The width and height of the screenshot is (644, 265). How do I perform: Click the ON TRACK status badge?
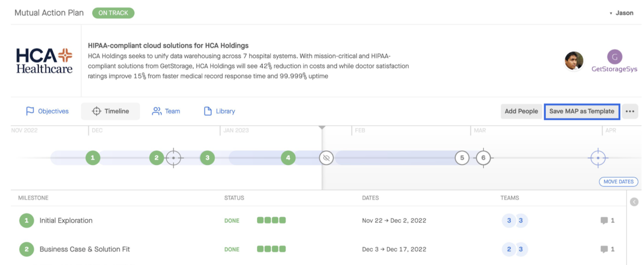tap(113, 13)
